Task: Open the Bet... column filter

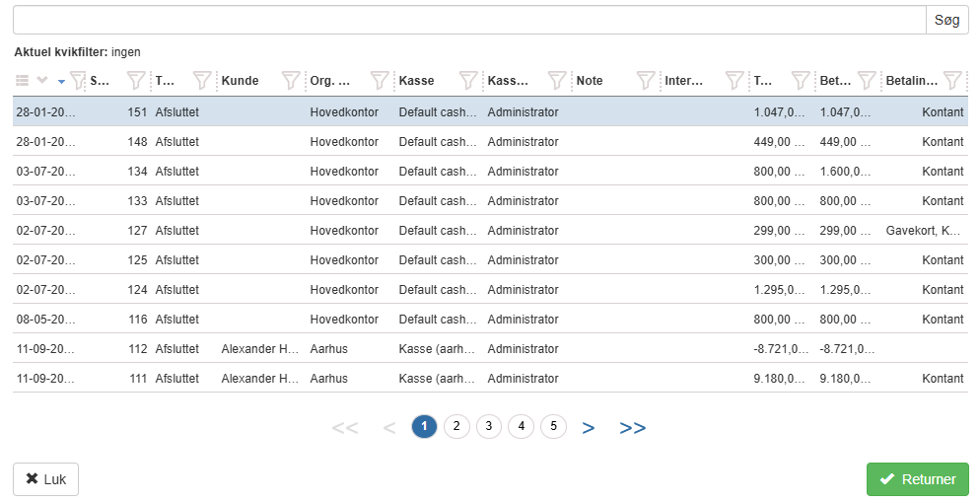Action: [867, 80]
